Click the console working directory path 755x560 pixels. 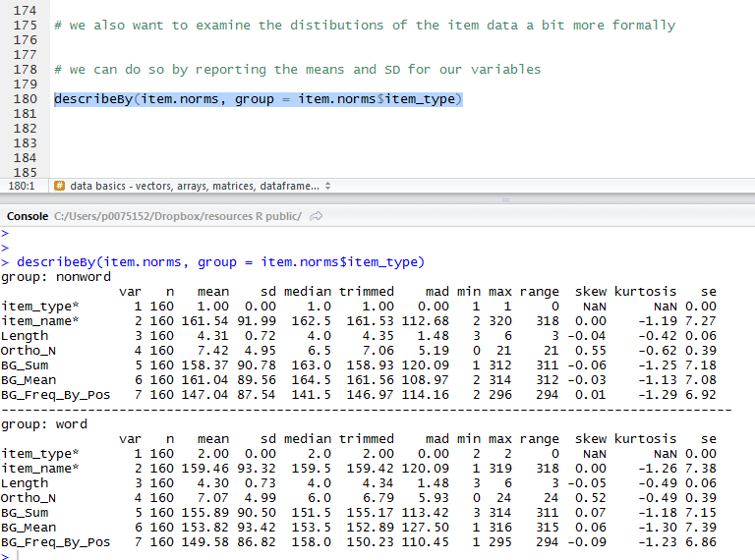[178, 216]
